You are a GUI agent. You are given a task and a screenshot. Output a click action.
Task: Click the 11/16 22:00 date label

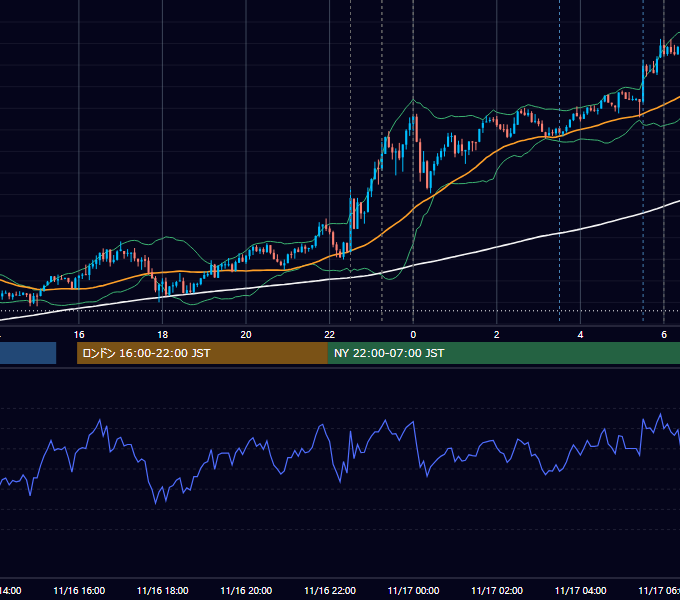[330, 591]
